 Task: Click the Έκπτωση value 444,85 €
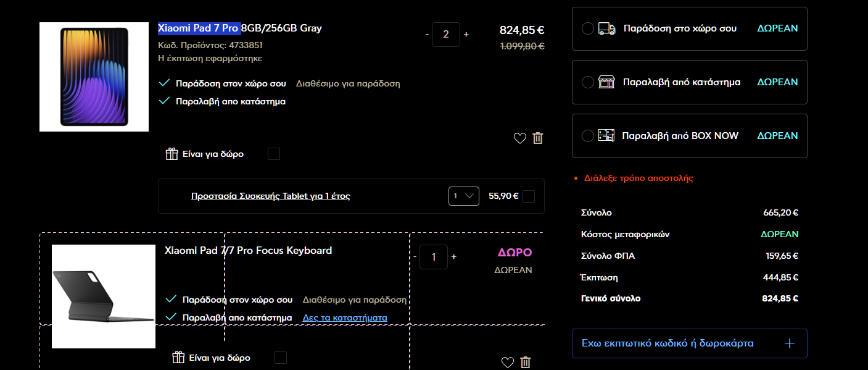pos(781,278)
